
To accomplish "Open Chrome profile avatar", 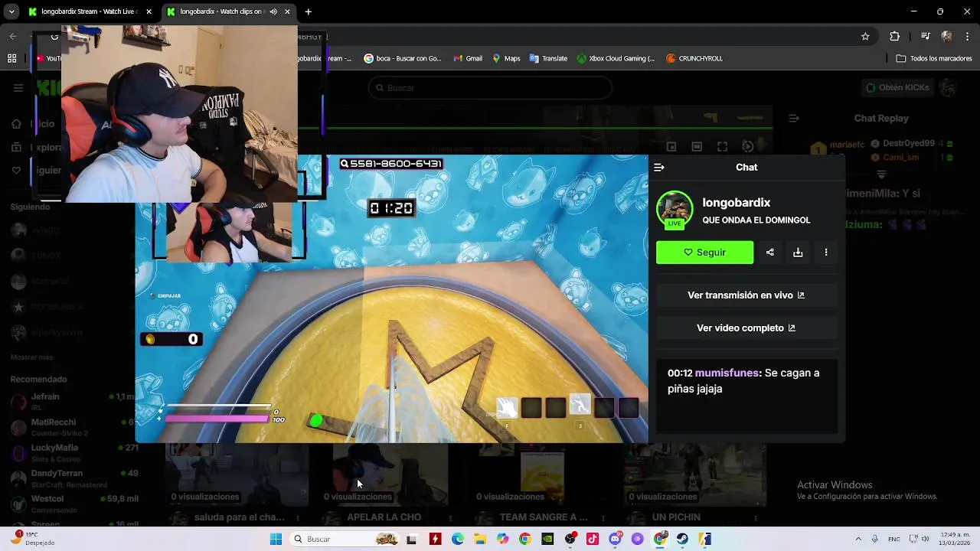I will (x=947, y=36).
